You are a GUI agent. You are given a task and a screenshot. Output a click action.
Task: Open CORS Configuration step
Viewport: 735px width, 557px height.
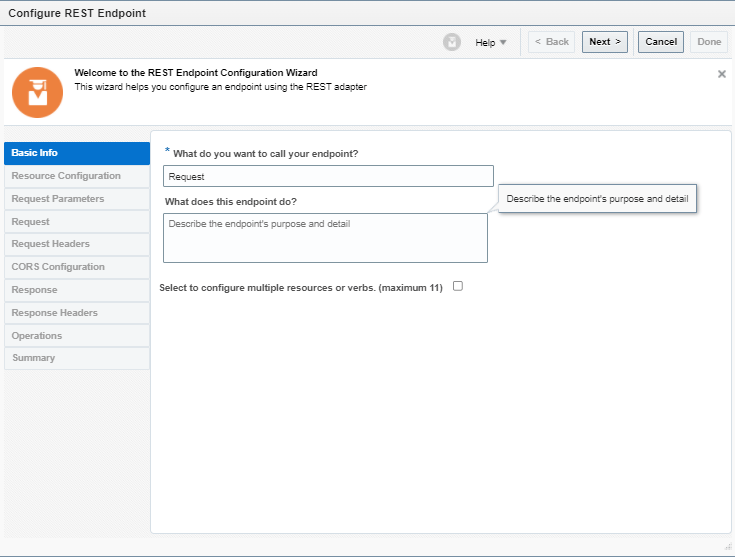[x=77, y=267]
